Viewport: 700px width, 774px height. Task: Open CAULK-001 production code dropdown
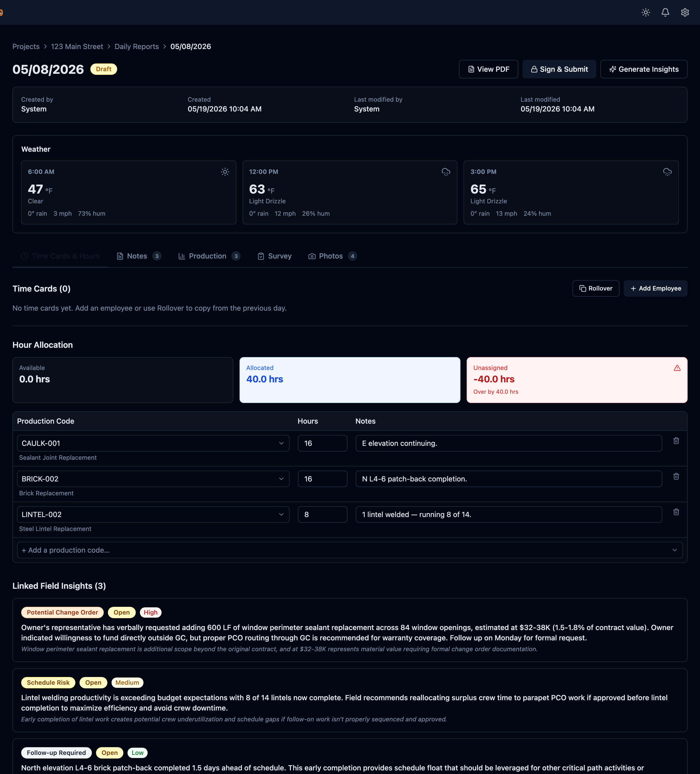point(153,443)
